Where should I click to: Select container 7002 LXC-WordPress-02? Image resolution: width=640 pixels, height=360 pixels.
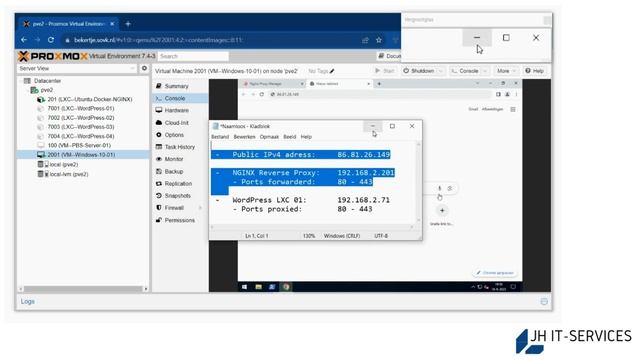(x=80, y=118)
